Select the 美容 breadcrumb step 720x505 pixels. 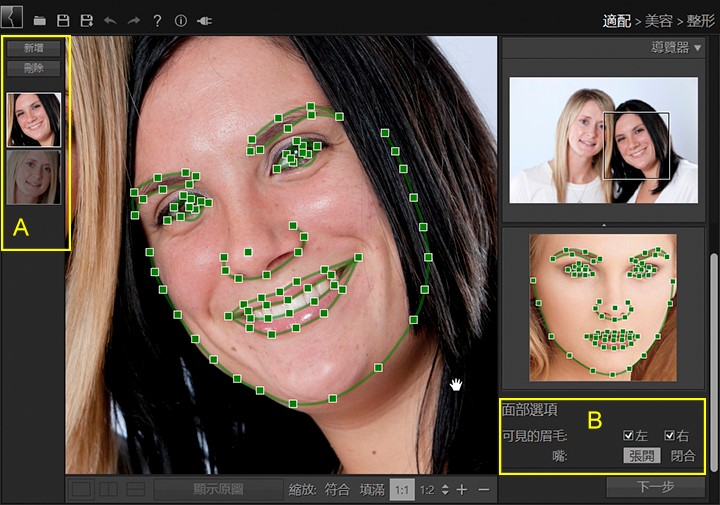(659, 20)
